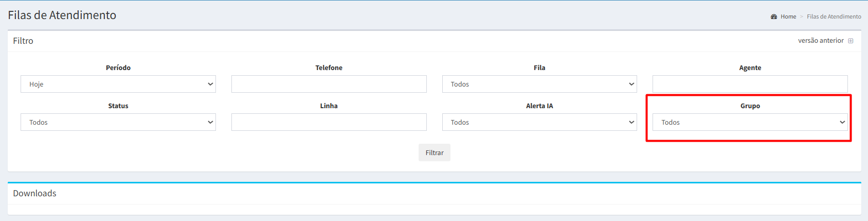Screen dimensions: 868x221
Task: Click the Downloads panel header
Action: point(34,193)
